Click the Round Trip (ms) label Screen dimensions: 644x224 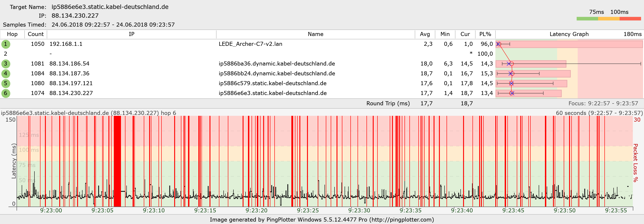[388, 104]
